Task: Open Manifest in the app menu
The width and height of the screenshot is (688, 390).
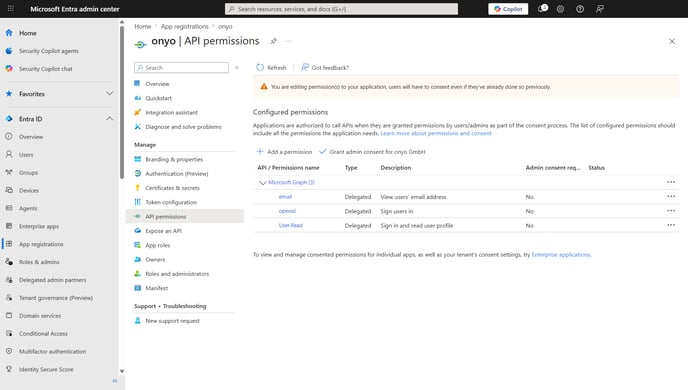Action: coord(156,288)
